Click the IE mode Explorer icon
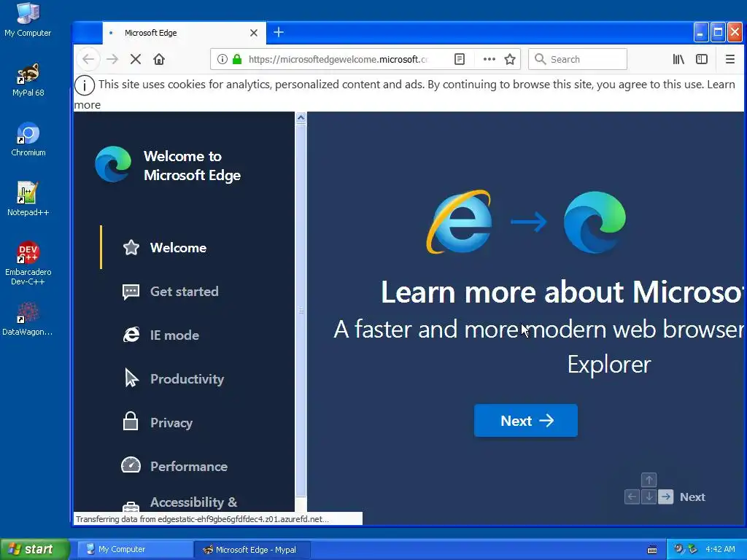Viewport: 747px width, 560px height. click(131, 335)
